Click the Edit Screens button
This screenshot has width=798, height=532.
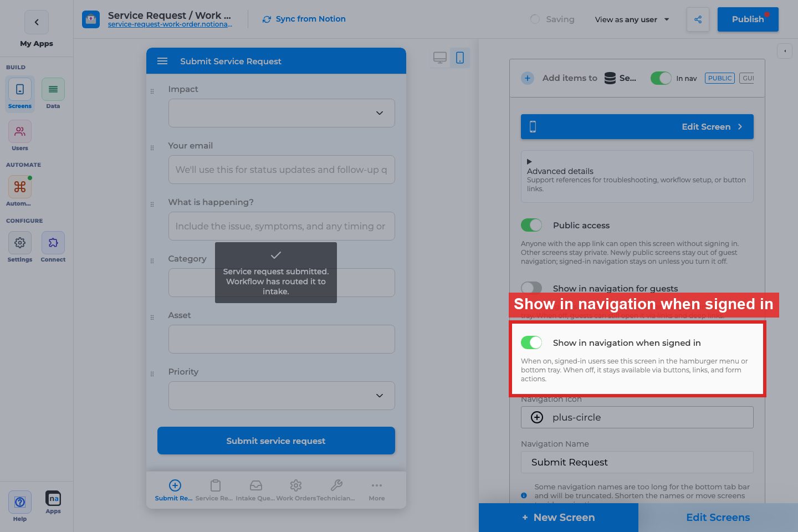[x=718, y=518]
